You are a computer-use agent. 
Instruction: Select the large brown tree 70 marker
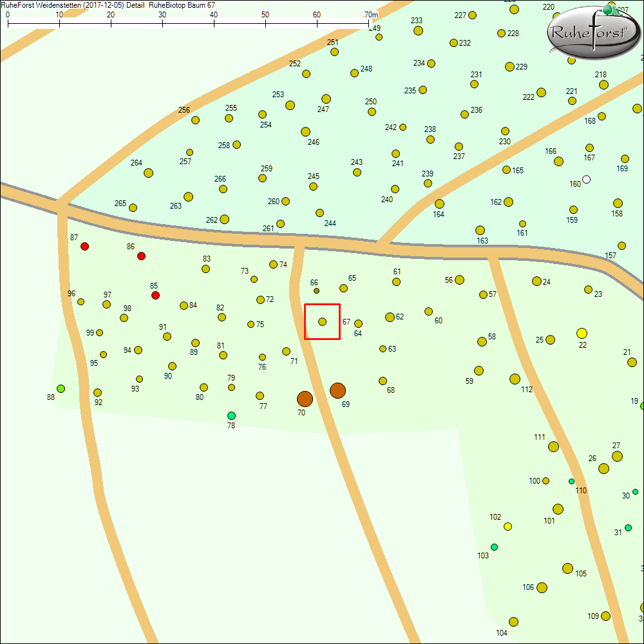point(305,399)
